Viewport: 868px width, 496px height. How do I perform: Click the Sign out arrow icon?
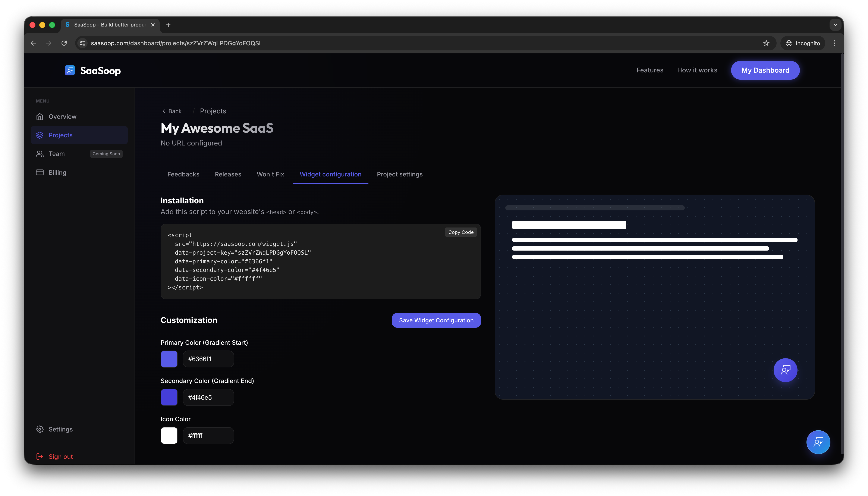pos(40,456)
